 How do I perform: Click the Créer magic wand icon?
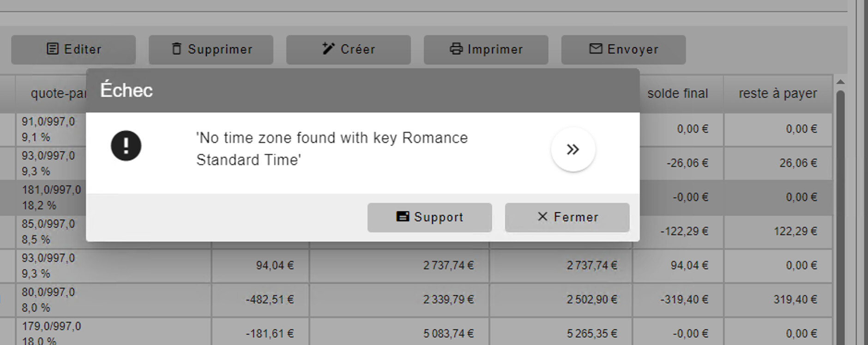pyautogui.click(x=328, y=49)
